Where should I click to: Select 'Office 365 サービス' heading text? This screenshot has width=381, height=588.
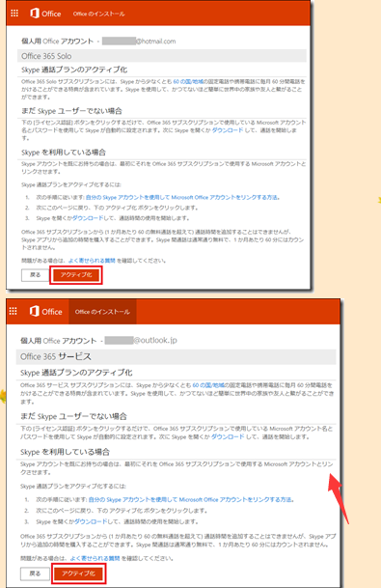click(56, 356)
